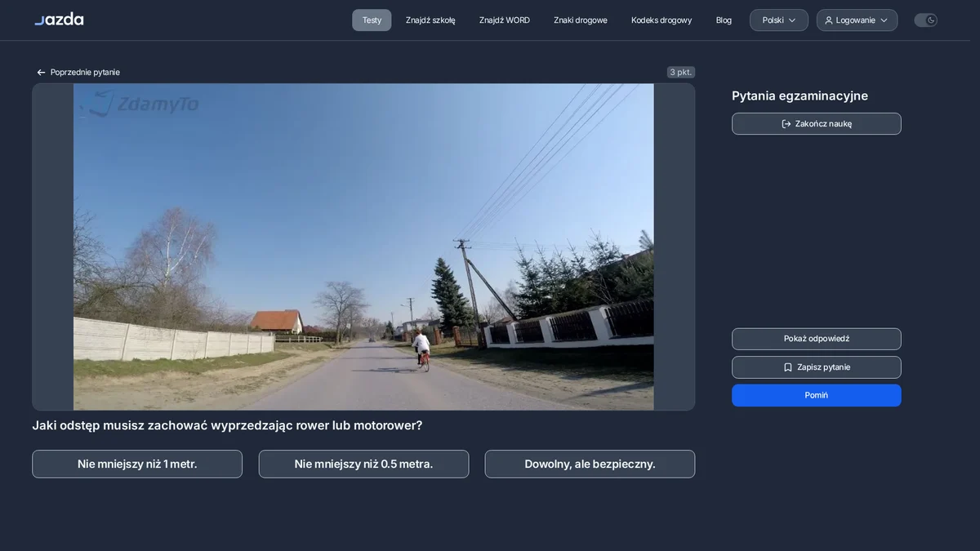Visit the Blog page

point(724,20)
